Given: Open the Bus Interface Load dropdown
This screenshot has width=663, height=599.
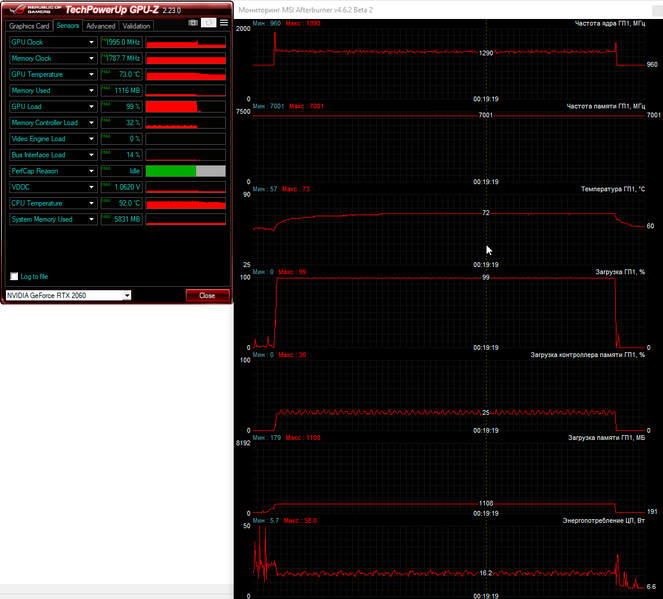Looking at the screenshot, I should pos(91,155).
